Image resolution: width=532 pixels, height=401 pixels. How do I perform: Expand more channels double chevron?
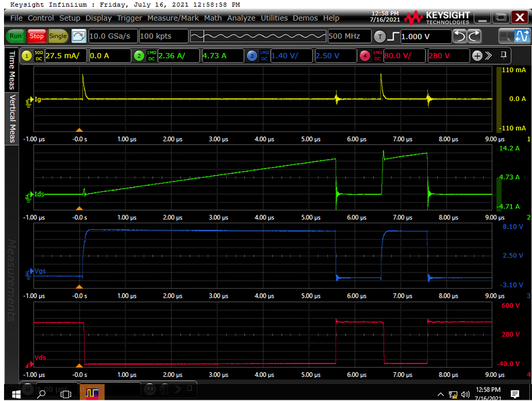(488, 56)
